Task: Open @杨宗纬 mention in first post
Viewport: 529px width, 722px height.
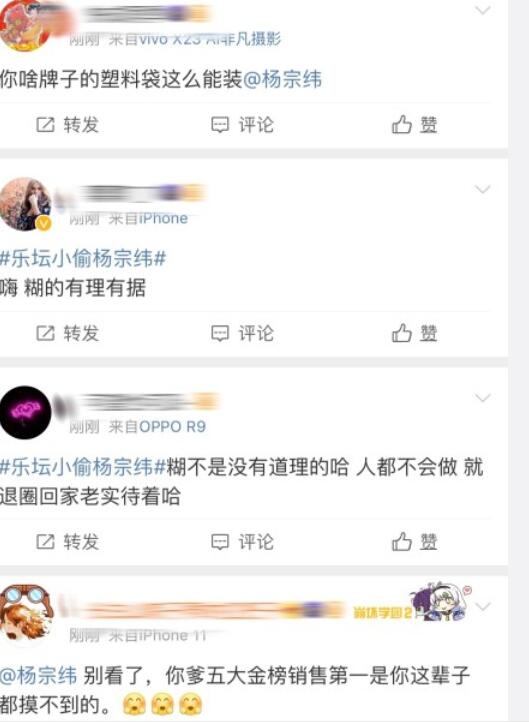Action: tap(282, 79)
